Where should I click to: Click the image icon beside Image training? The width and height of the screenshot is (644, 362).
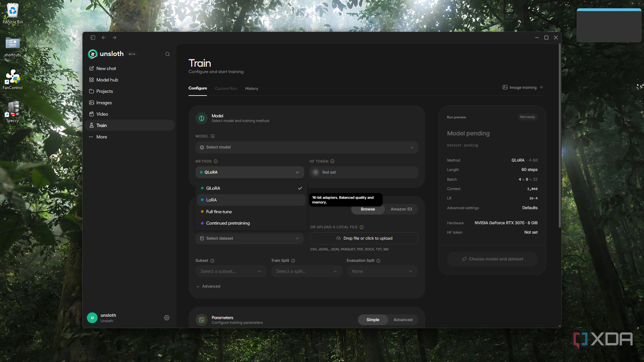505,87
